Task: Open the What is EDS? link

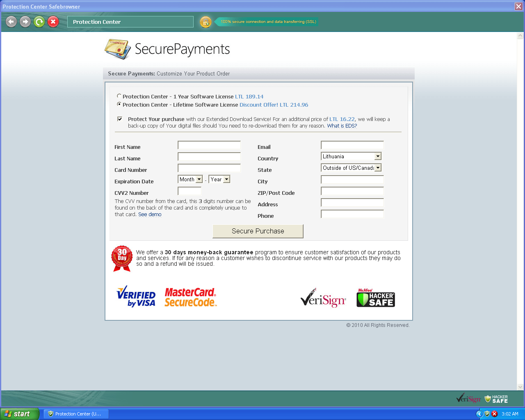Action: pyautogui.click(x=342, y=126)
